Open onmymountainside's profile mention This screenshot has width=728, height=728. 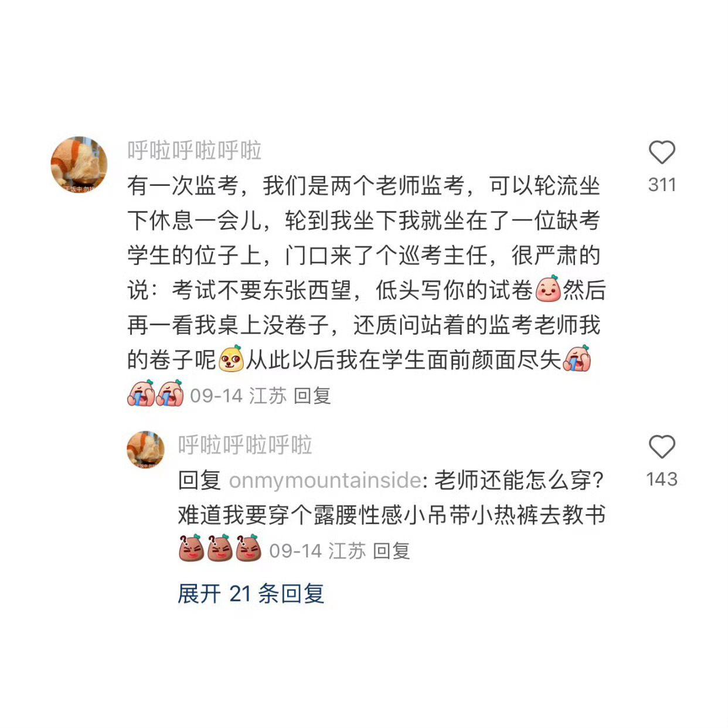pos(325,480)
